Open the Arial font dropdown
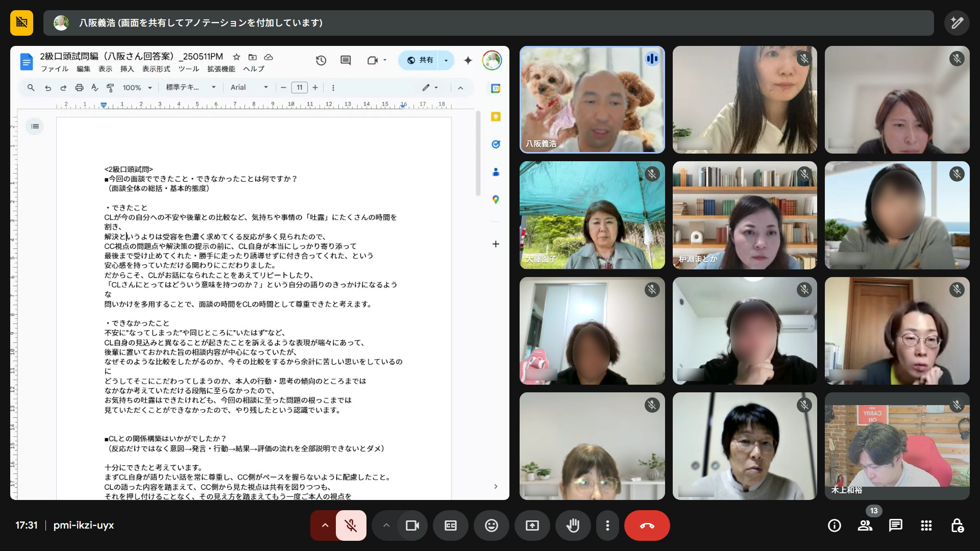Screen dimensions: 980x551 coord(249,88)
